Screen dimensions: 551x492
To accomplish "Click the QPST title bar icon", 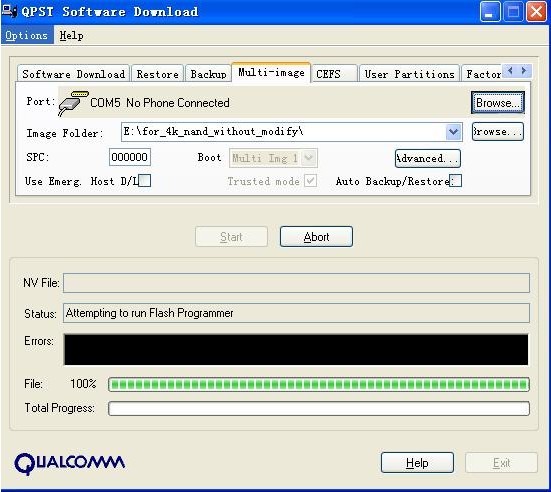I will (9, 11).
